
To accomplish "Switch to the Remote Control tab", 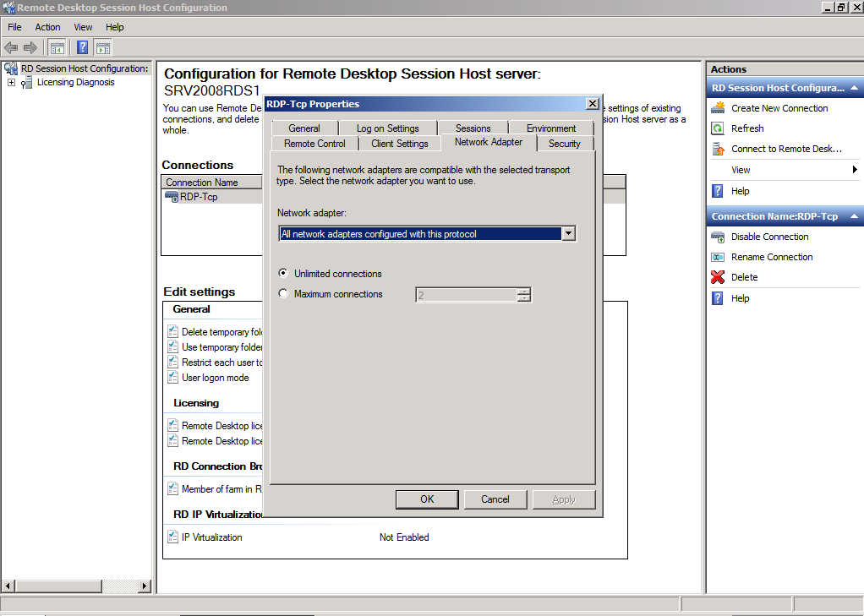I will 314,144.
